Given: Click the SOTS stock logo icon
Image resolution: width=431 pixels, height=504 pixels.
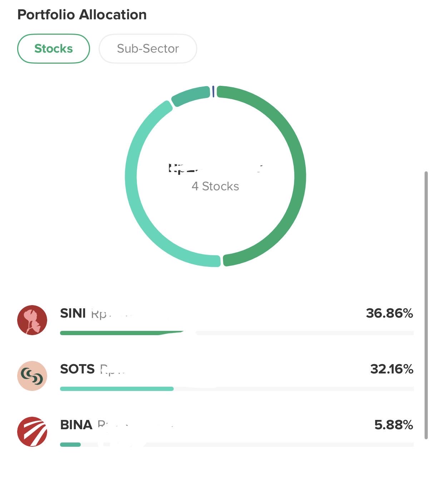Looking at the screenshot, I should point(32,376).
